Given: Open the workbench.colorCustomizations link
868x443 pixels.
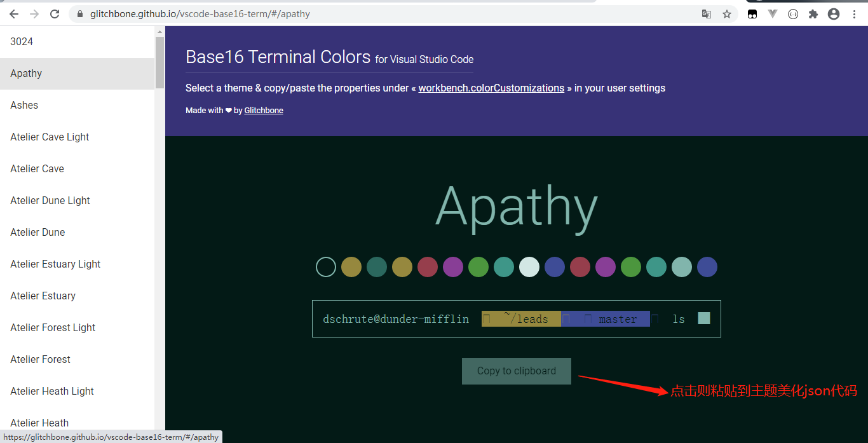Looking at the screenshot, I should coord(491,88).
